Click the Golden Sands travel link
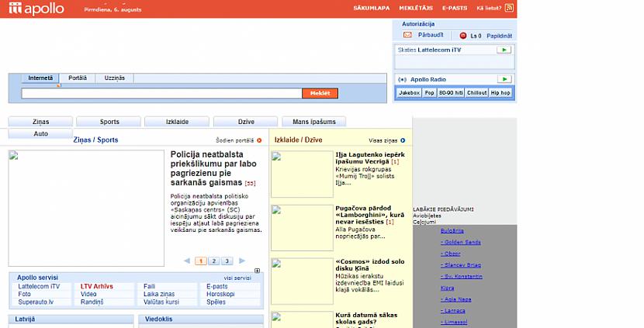644x328 pixels. (460, 242)
